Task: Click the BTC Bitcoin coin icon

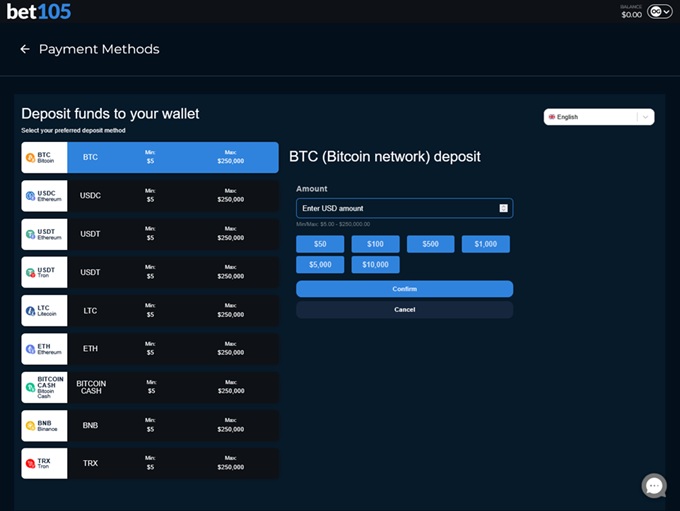Action: point(30,158)
